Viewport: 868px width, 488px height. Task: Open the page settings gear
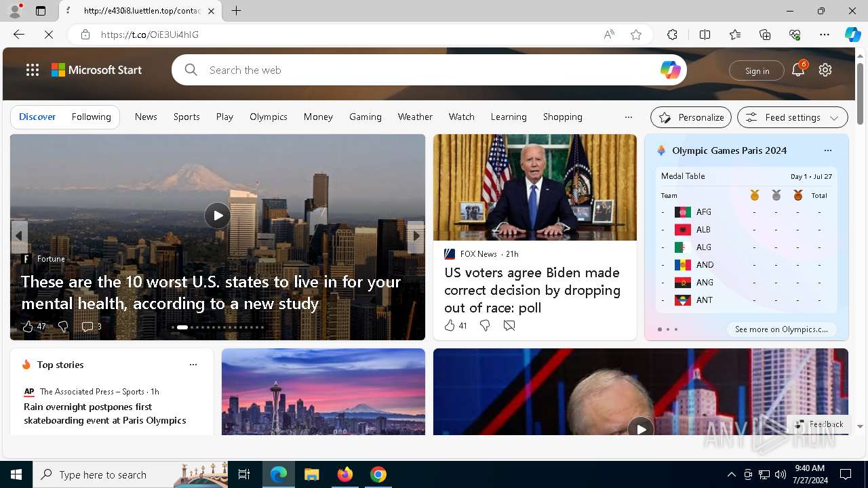tap(825, 70)
